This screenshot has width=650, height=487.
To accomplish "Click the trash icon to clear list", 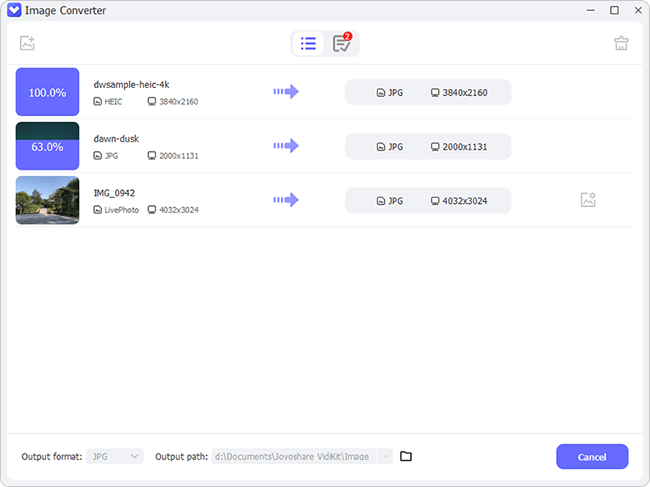I will pos(621,43).
